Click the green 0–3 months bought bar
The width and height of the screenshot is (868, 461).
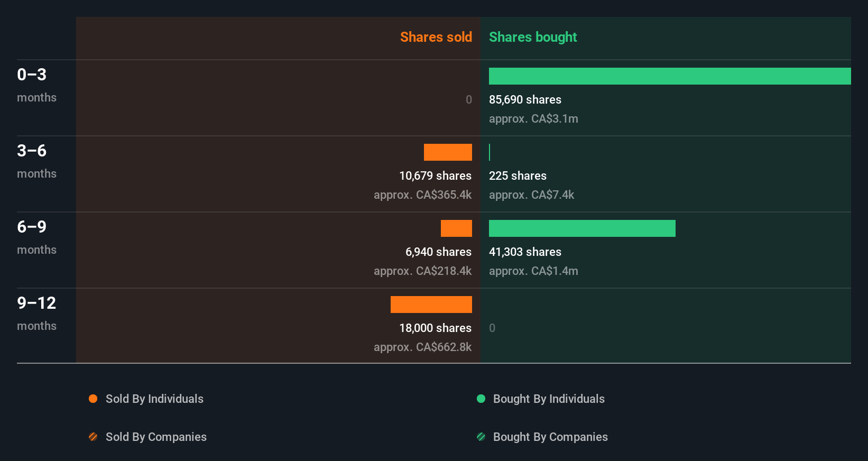(670, 76)
